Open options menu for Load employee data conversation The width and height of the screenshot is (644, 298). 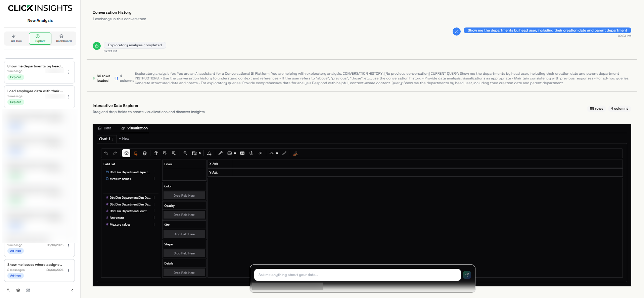[68, 97]
